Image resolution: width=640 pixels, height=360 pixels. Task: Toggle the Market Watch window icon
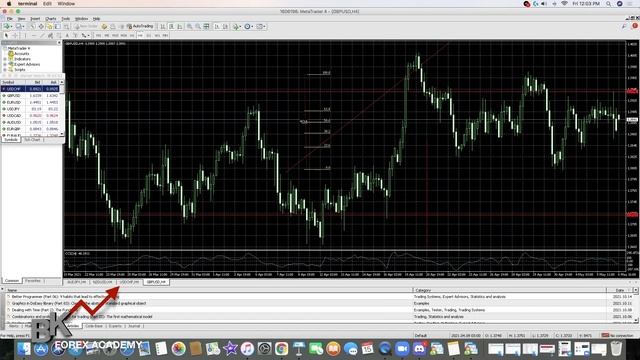(x=33, y=26)
